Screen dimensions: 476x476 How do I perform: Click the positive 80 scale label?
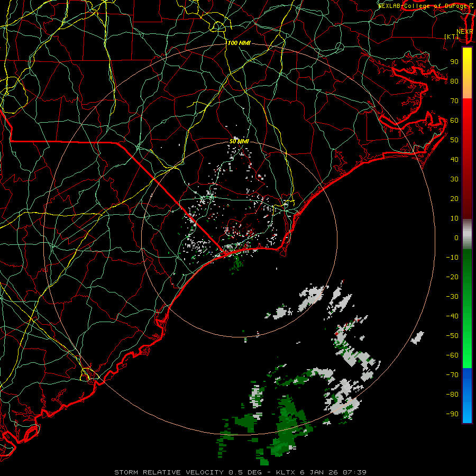coord(454,81)
